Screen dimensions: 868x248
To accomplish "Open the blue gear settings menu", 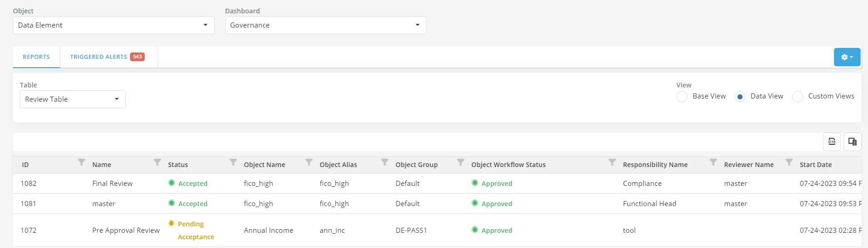I will click(847, 57).
